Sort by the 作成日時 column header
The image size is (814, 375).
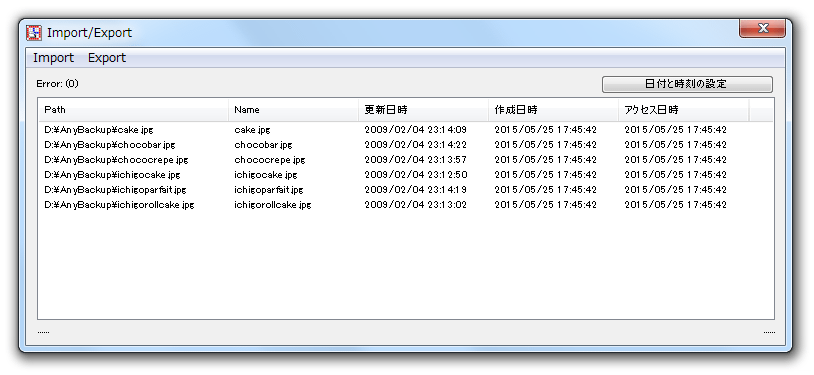click(x=553, y=110)
